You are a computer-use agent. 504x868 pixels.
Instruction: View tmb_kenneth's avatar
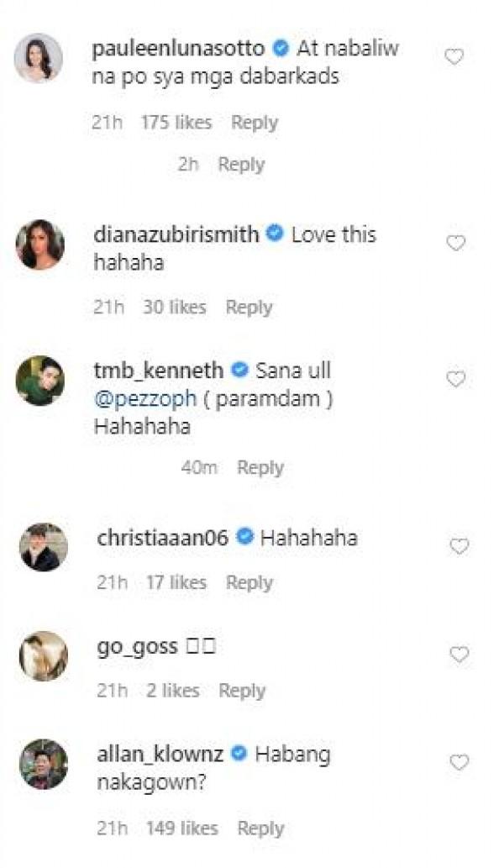(39, 381)
